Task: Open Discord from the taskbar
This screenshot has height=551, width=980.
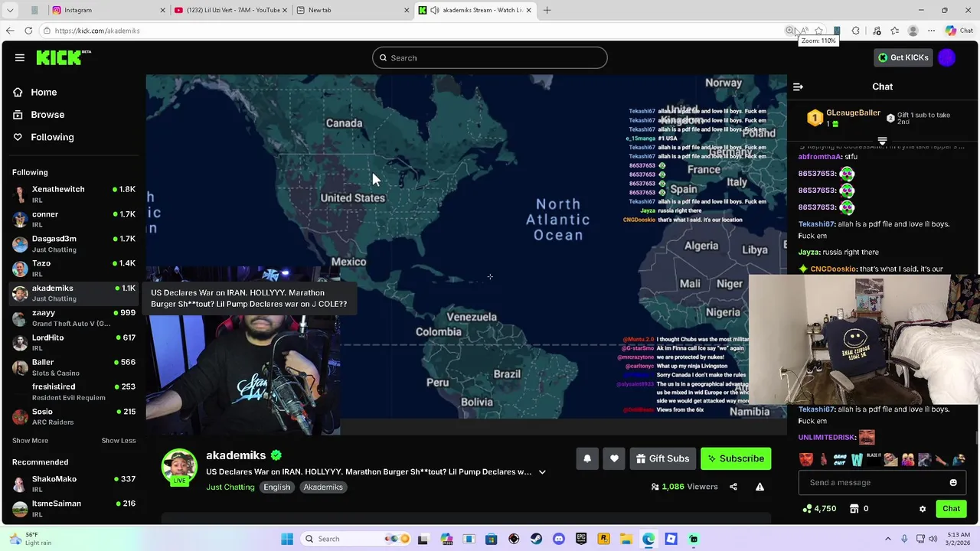Action: pyautogui.click(x=559, y=539)
